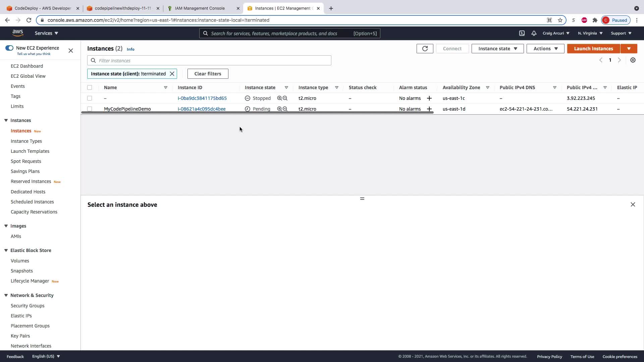The width and height of the screenshot is (644, 362).
Task: Open the Instance state dropdown
Action: (497, 49)
